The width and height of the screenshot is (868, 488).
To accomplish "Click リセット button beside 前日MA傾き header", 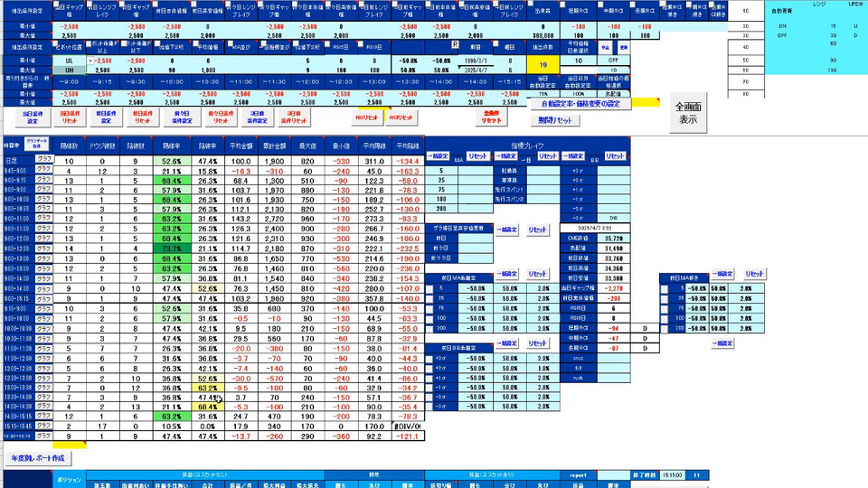I will pyautogui.click(x=754, y=273).
